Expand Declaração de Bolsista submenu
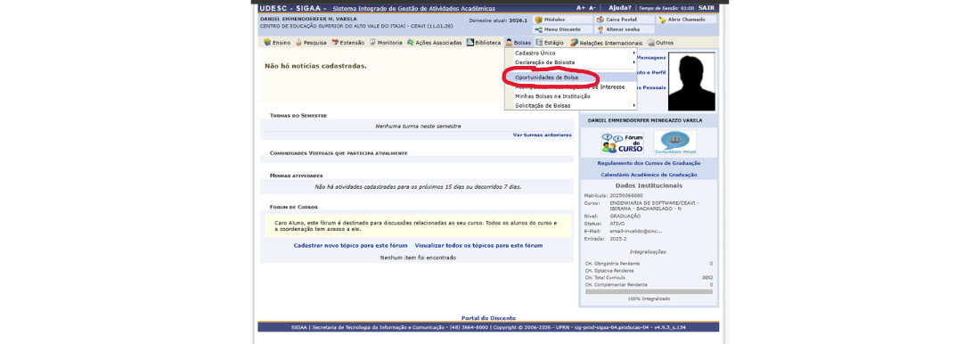The height and width of the screenshot is (344, 980). [x=570, y=62]
